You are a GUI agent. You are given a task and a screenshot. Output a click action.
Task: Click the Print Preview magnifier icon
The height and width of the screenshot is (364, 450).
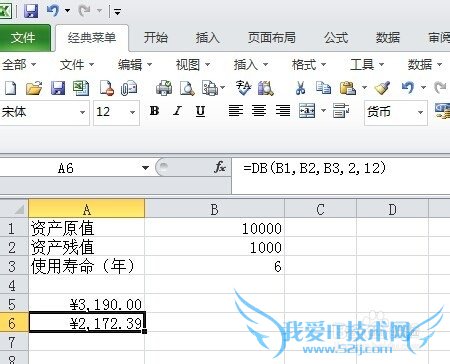187,88
